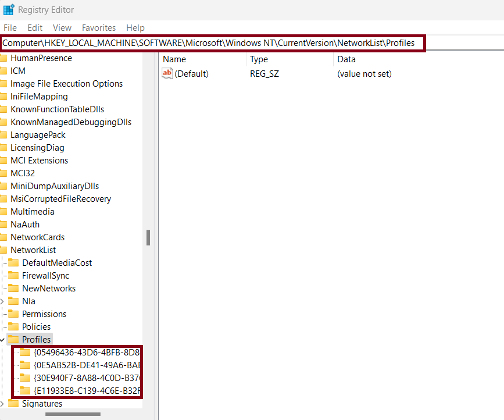Click the DefaultMediaCost folder icon
This screenshot has width=504, height=420.
(13, 263)
